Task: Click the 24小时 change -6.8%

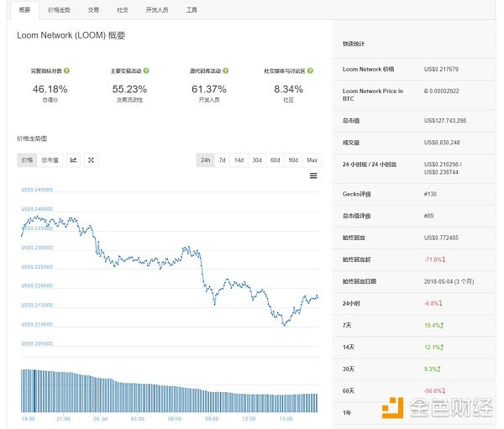Action: tap(433, 303)
